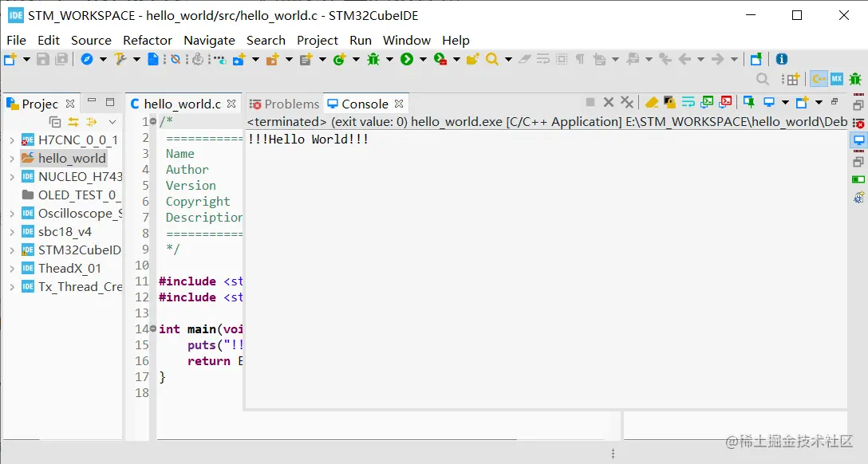The image size is (868, 464).
Task: Click green Show Console on Standard Out icon
Action: pos(707,102)
